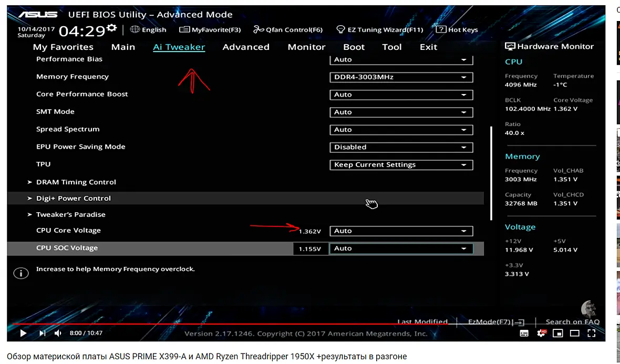Screen dimensions: 620x364
Task: Skip to the next video
Action: (x=42, y=333)
